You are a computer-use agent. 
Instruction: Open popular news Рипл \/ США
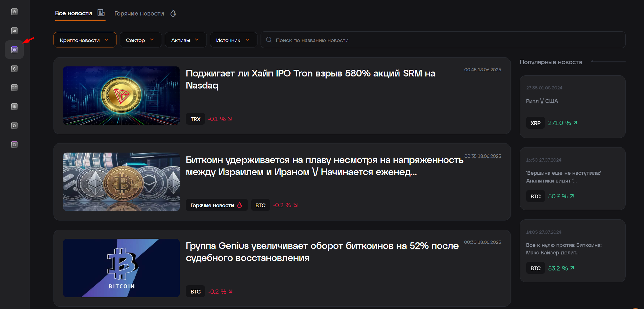tap(542, 101)
